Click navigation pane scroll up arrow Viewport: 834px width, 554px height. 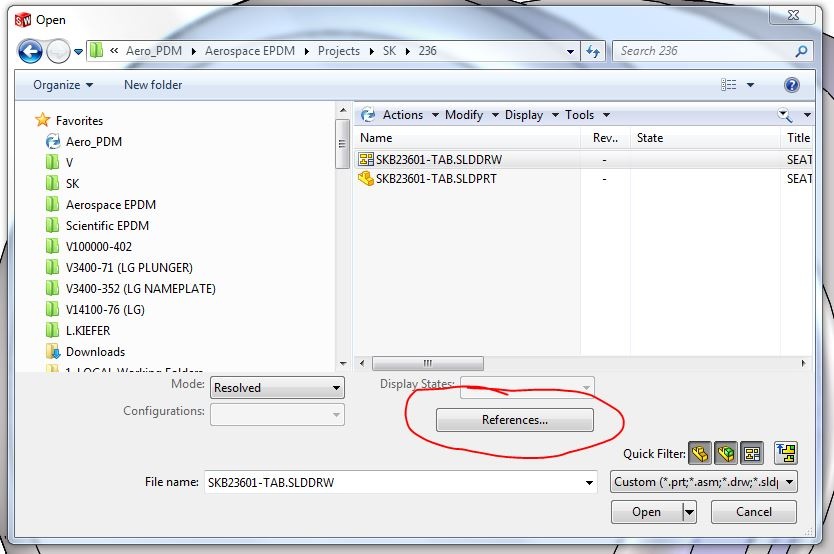343,111
